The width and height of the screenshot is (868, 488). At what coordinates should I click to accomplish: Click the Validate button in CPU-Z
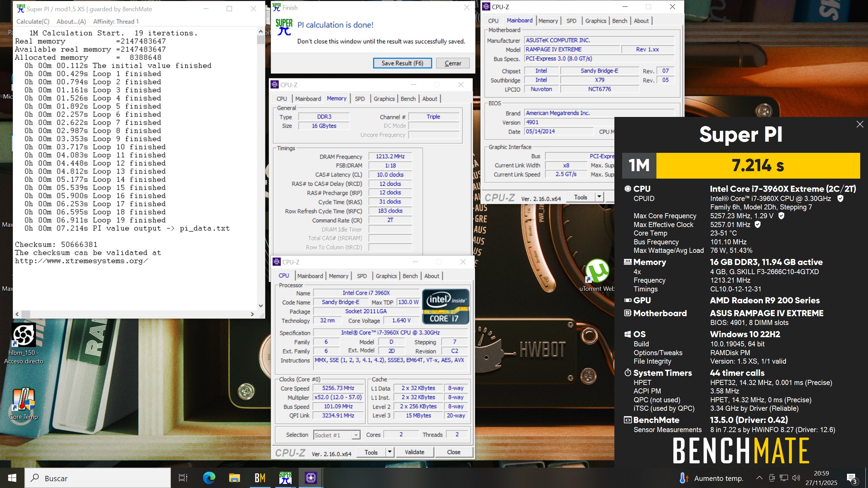(414, 452)
